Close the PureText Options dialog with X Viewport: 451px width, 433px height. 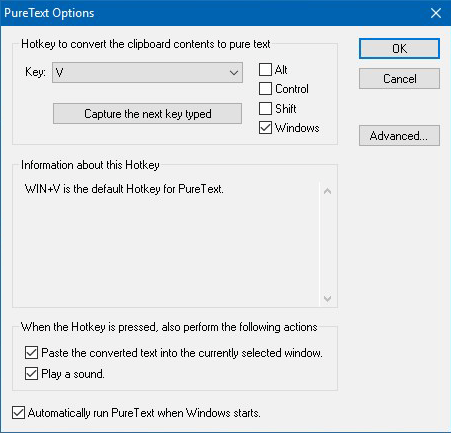435,13
